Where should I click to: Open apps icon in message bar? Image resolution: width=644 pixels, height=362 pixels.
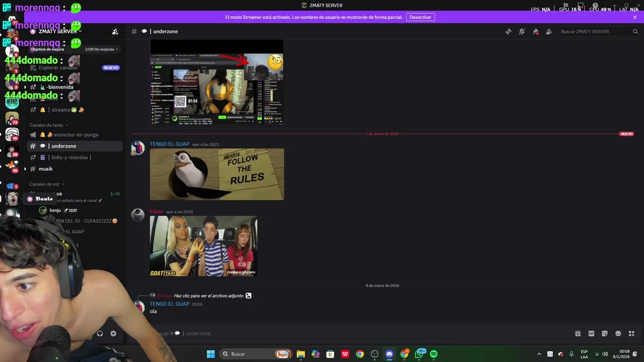pos(632,333)
